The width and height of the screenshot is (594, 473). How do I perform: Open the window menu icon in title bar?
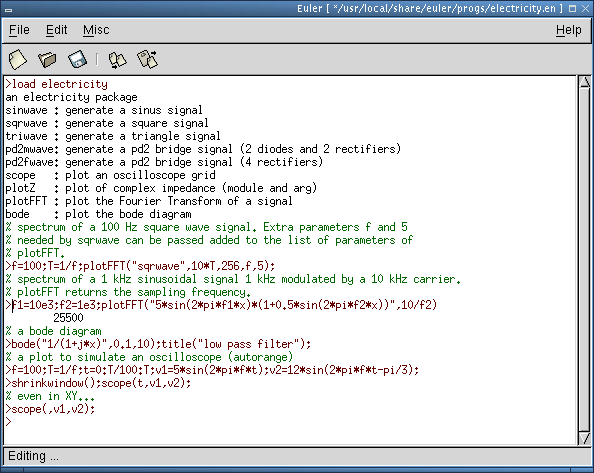(8, 9)
